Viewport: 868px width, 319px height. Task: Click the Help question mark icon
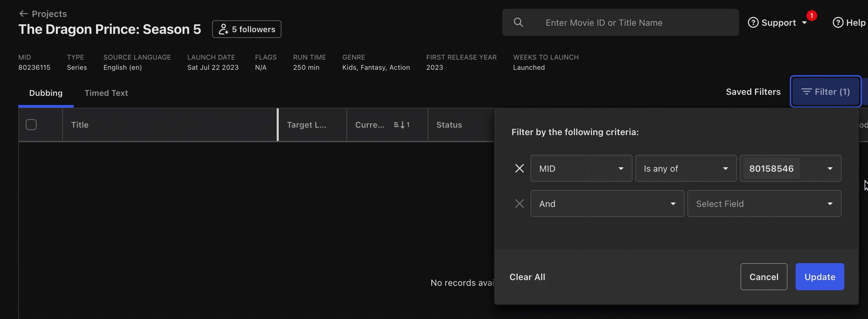[x=838, y=23]
